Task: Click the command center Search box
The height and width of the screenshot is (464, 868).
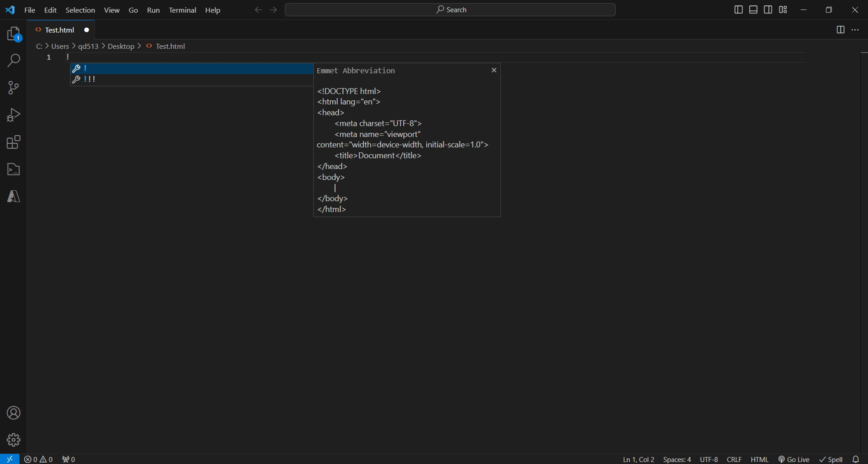Action: tap(450, 10)
